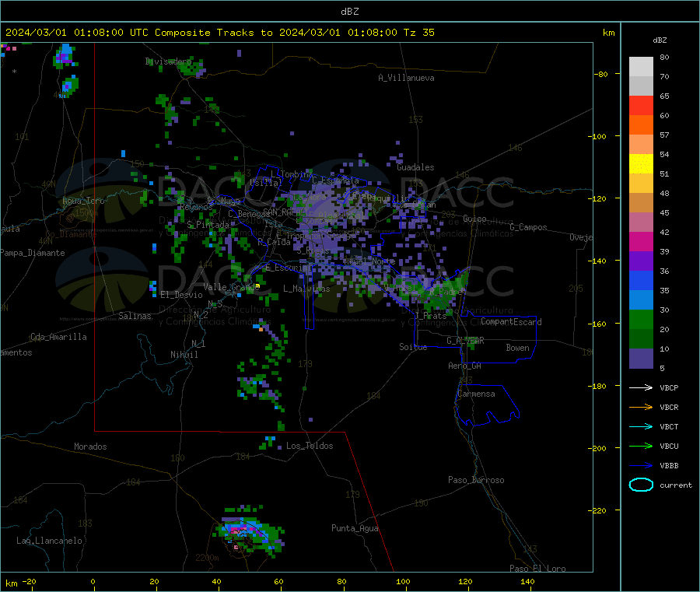The height and width of the screenshot is (592, 700).
Task: Click the Salinas map label
Action: click(135, 316)
